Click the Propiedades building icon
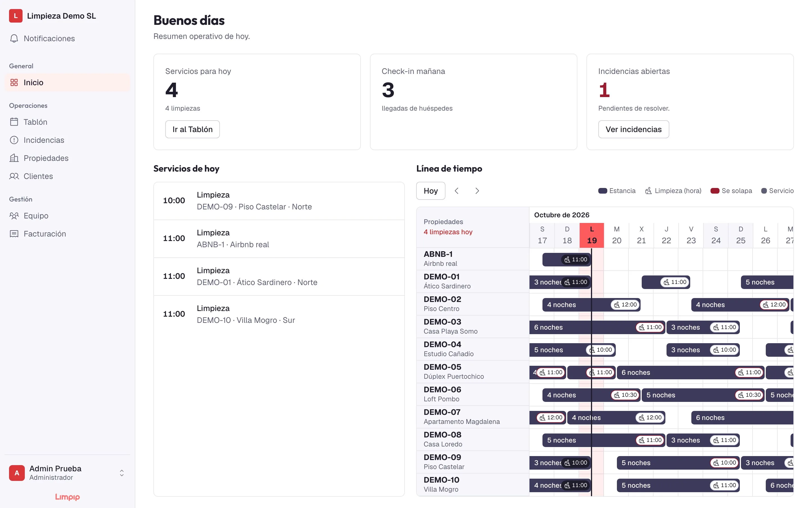 click(14, 158)
